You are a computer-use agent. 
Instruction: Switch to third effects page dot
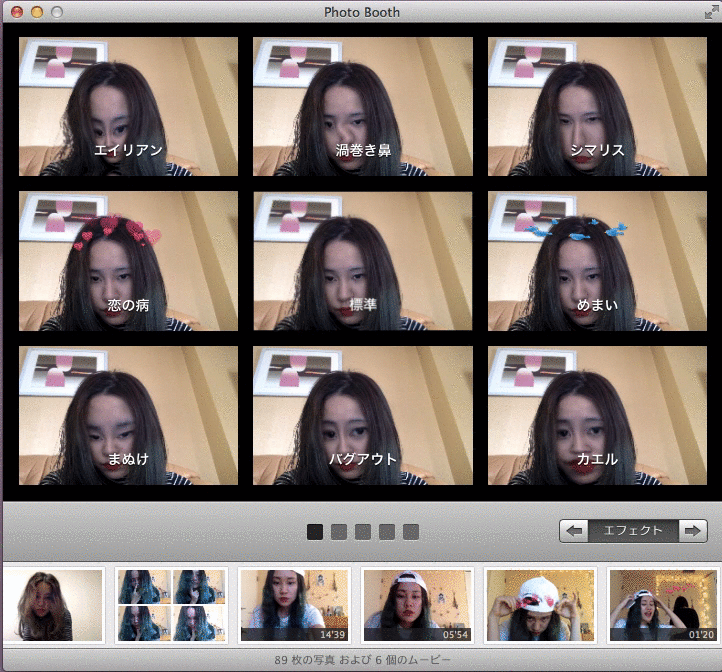363,532
